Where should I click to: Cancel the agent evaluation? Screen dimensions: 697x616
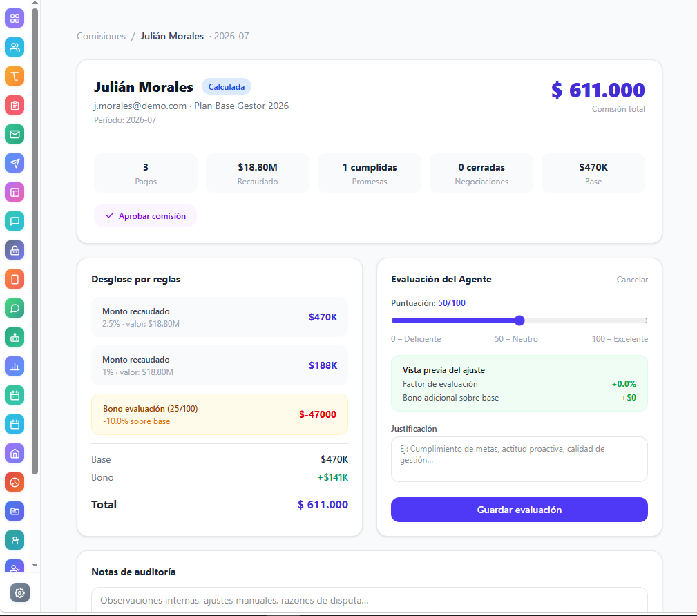pyautogui.click(x=631, y=280)
